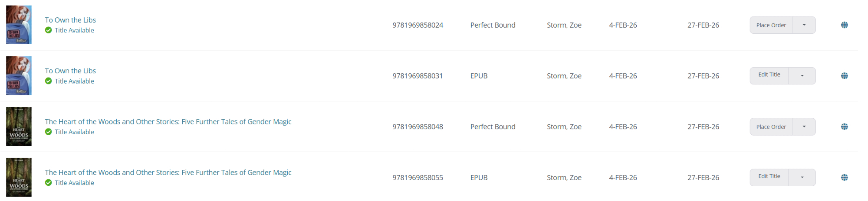
Task: Click the globe icon for To Own the Libs EPUB
Action: click(844, 76)
